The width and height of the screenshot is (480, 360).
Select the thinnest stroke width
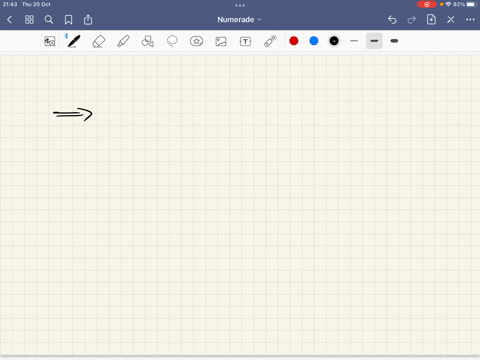click(x=354, y=41)
